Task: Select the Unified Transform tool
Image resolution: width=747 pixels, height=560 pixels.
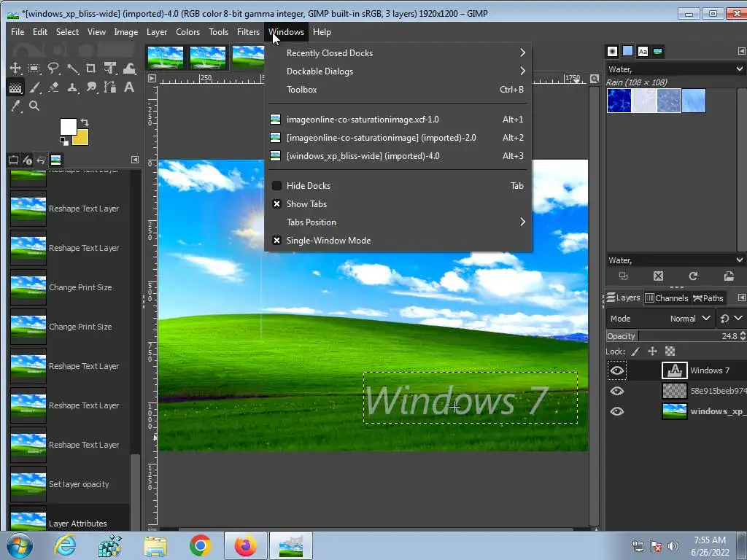Action: coord(110,68)
